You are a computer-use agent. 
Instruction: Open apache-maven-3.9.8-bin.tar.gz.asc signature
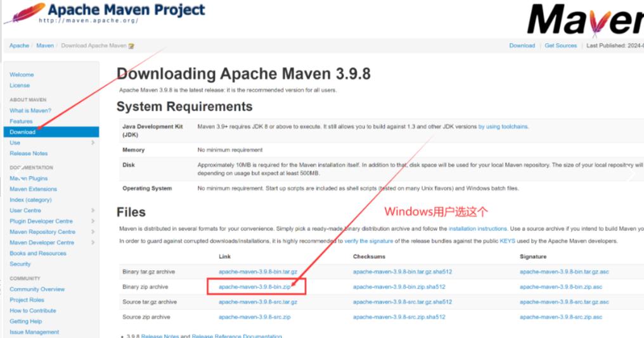[x=564, y=272]
